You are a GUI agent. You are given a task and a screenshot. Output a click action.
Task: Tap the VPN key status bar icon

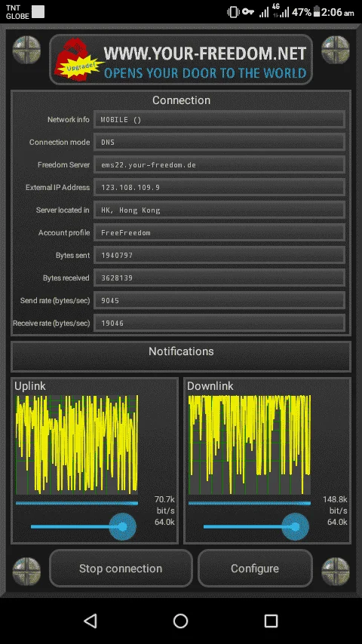tap(248, 11)
